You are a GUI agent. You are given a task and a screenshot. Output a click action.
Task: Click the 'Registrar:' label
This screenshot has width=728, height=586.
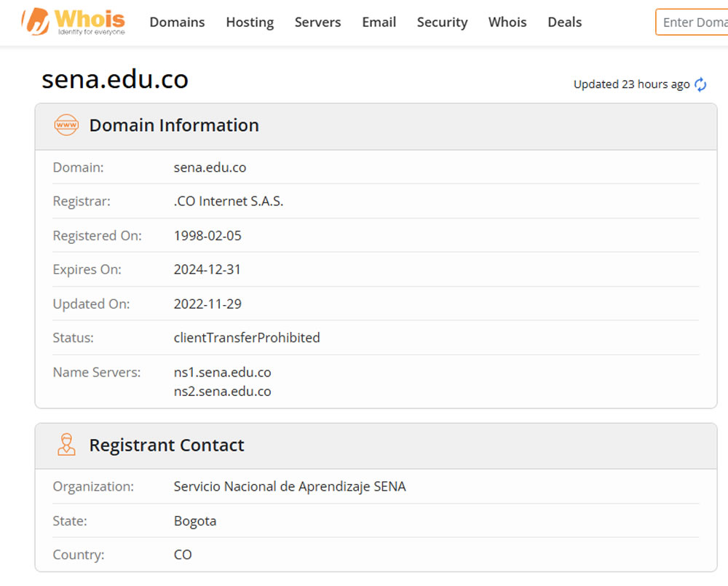coord(82,202)
